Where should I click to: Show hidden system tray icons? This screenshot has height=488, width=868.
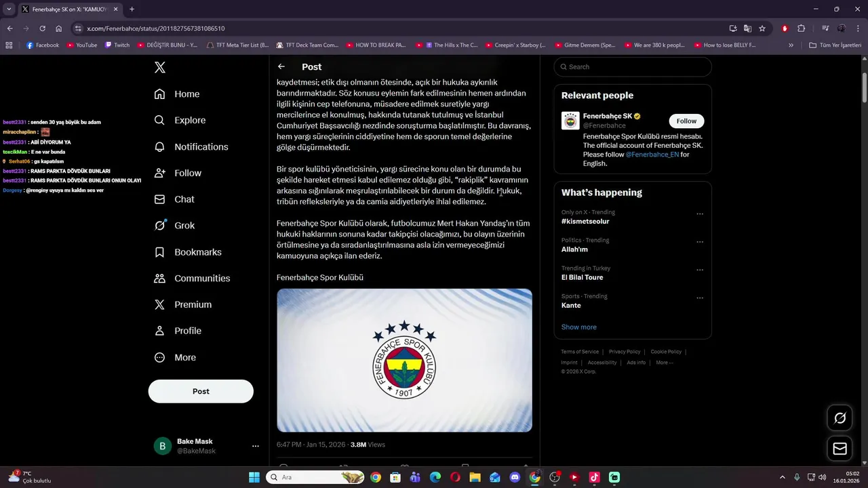click(782, 477)
